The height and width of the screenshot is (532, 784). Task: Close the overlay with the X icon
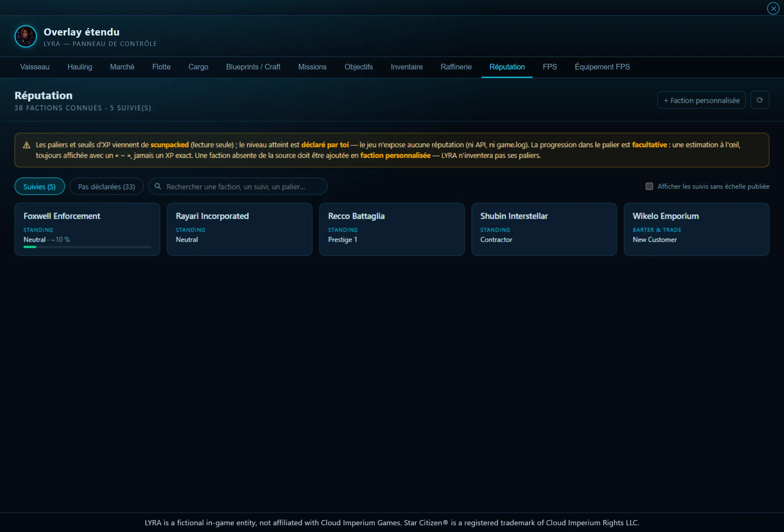pyautogui.click(x=773, y=8)
